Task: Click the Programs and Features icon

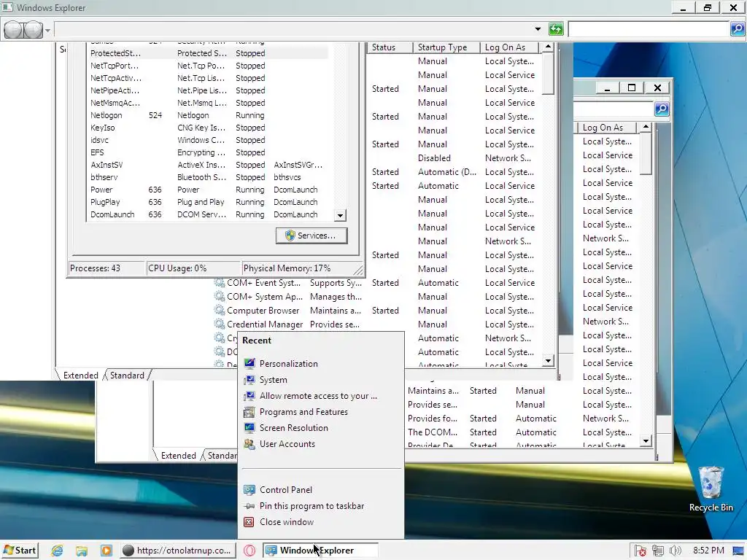Action: (249, 412)
